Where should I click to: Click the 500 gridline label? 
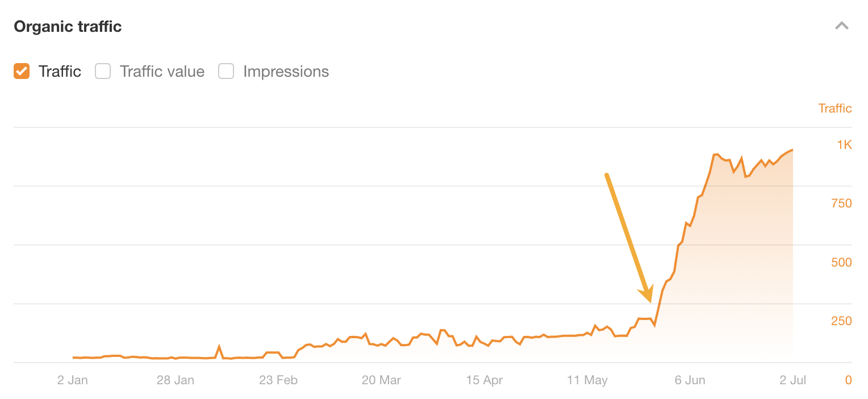[x=841, y=262]
